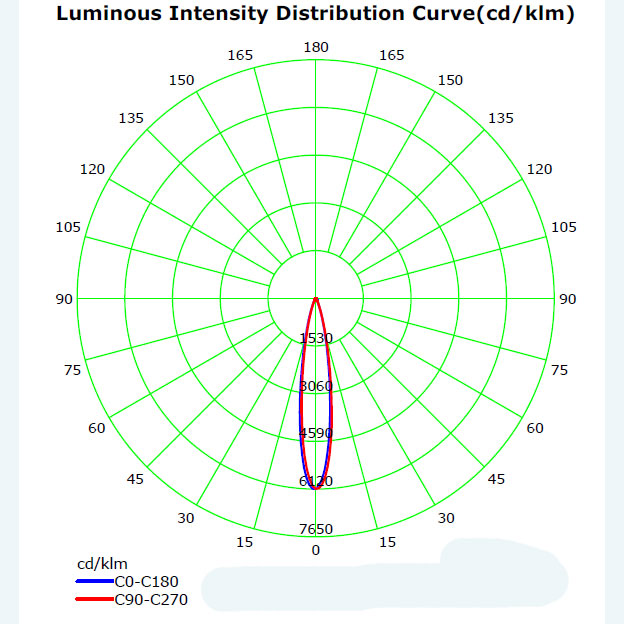Select the 4590 radial scale value
The width and height of the screenshot is (624, 624).
316,433
